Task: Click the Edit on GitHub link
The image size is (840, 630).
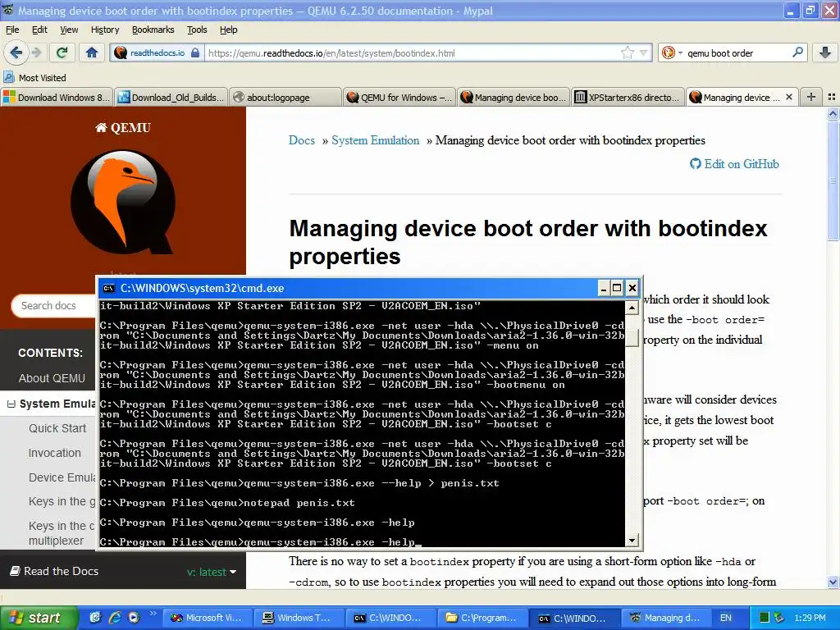Action: 742,164
